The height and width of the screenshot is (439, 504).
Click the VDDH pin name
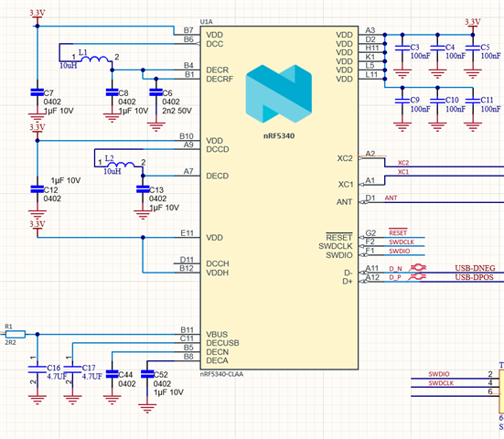point(218,273)
